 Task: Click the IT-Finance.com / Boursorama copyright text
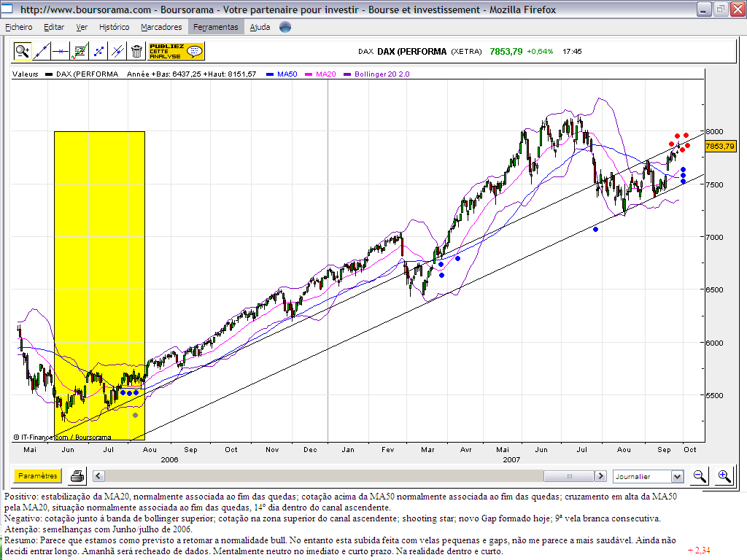point(63,437)
